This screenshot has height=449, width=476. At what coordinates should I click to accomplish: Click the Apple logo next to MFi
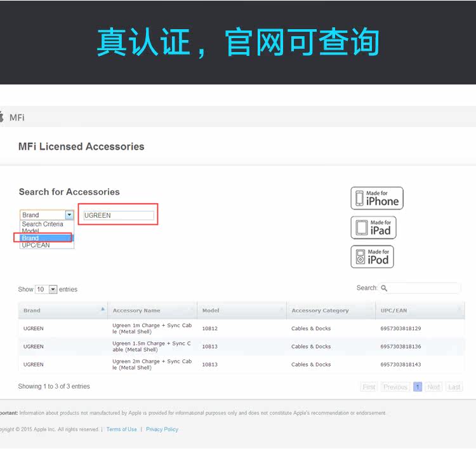click(1, 117)
